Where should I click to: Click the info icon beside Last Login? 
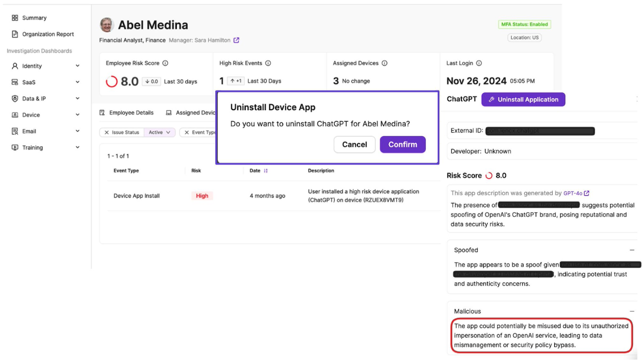point(479,63)
